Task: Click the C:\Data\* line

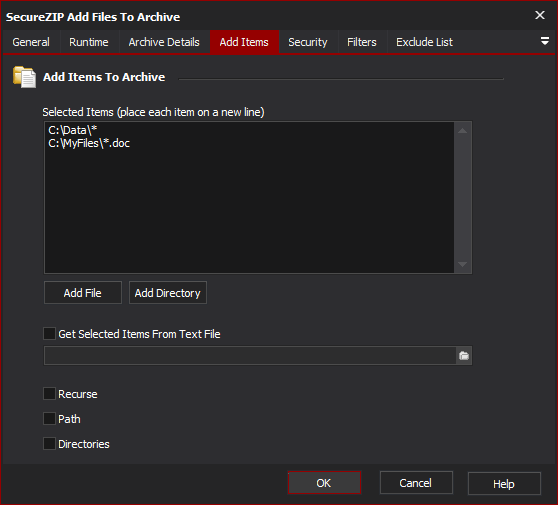Action: tap(73, 130)
